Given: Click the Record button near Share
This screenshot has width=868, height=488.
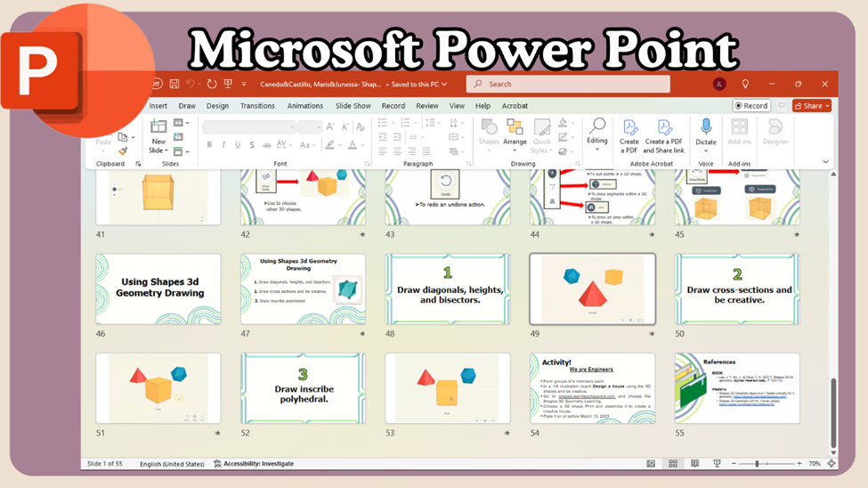Looking at the screenshot, I should point(751,106).
